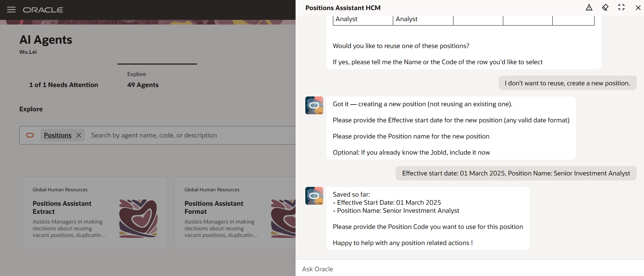
Task: Click the Positions Assistant HCM avatar icon
Action: coord(314,105)
